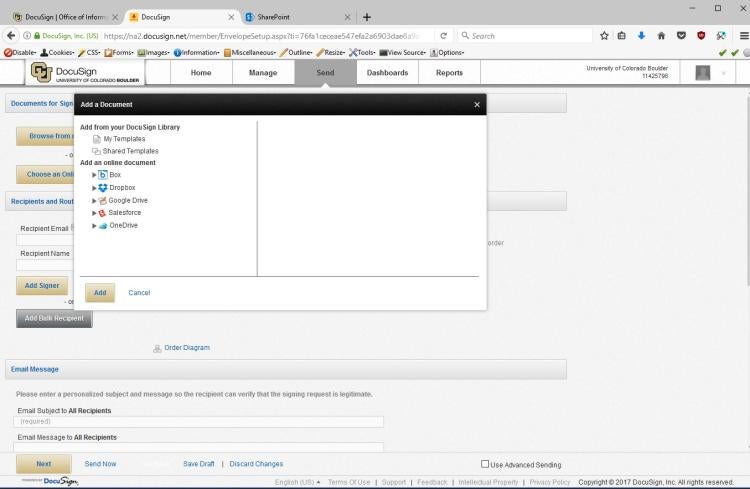Open the Miscellaneous developer toolbar menu
Viewport: 750px width, 489px height.
[250, 53]
